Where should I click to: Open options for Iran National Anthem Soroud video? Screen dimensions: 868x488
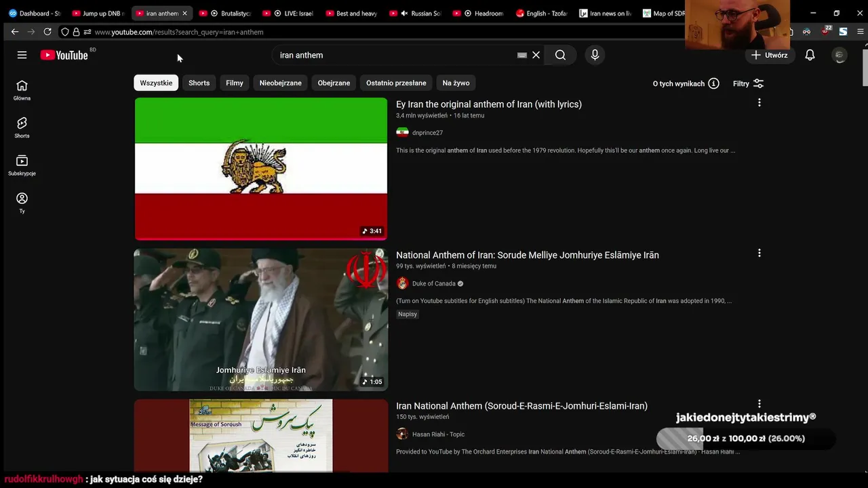759,404
